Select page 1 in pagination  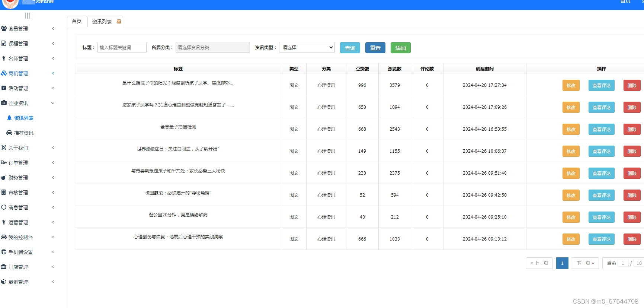click(562, 263)
